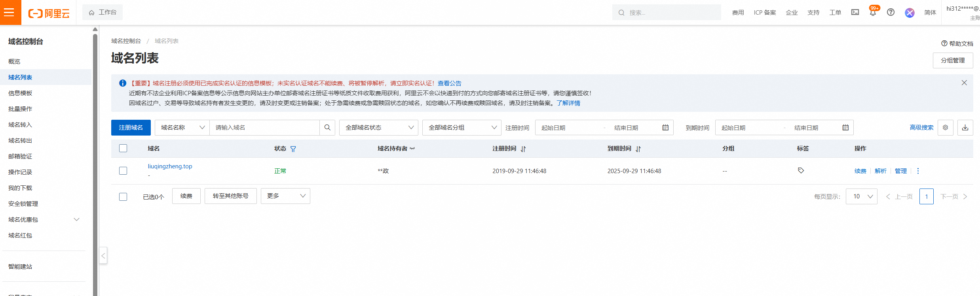
Task: Collapse the sidebar with arrow handle
Action: 103,256
